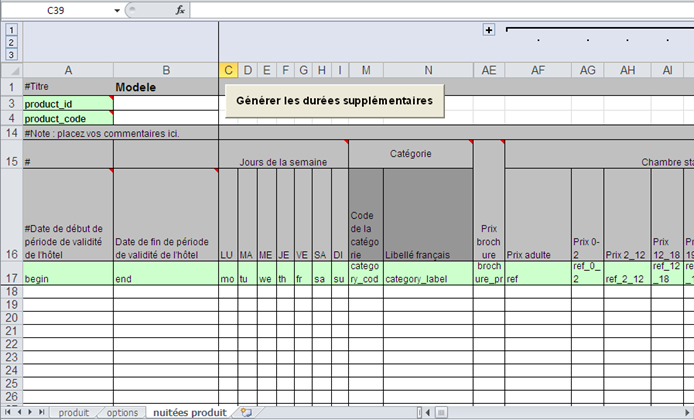Switch to the produit sheet tab
694x420 pixels.
(74, 412)
